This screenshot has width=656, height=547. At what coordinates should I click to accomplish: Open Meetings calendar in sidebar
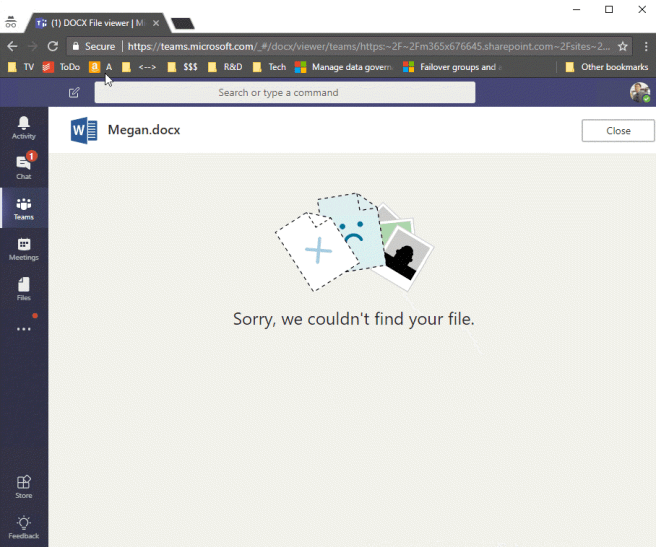coord(24,249)
